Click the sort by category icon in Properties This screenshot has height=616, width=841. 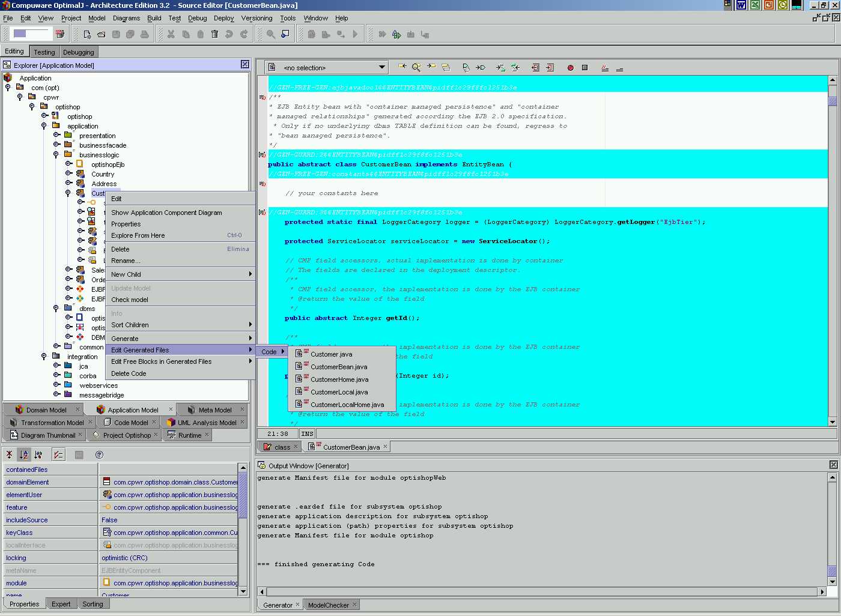click(38, 454)
